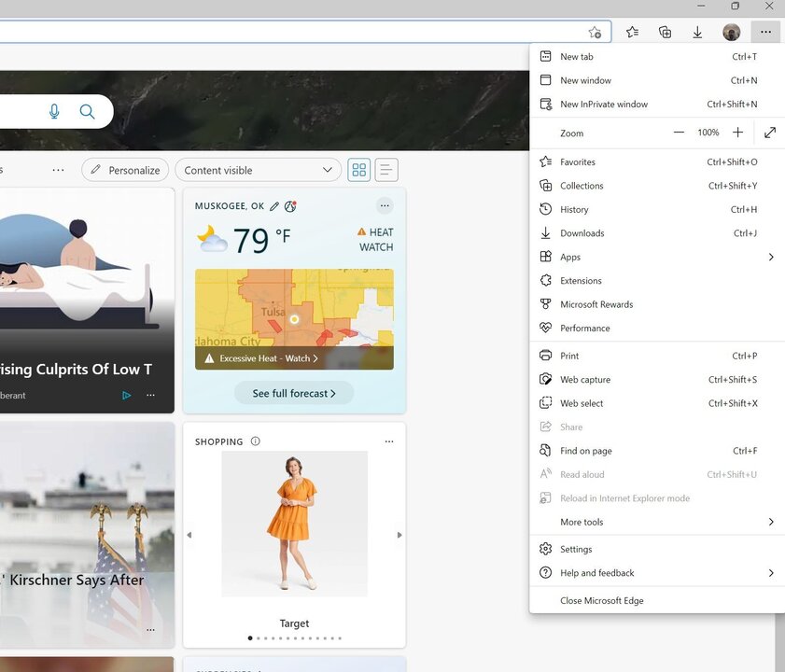Switch feed to headings-only layout icon
This screenshot has width=785, height=672.
(x=385, y=169)
